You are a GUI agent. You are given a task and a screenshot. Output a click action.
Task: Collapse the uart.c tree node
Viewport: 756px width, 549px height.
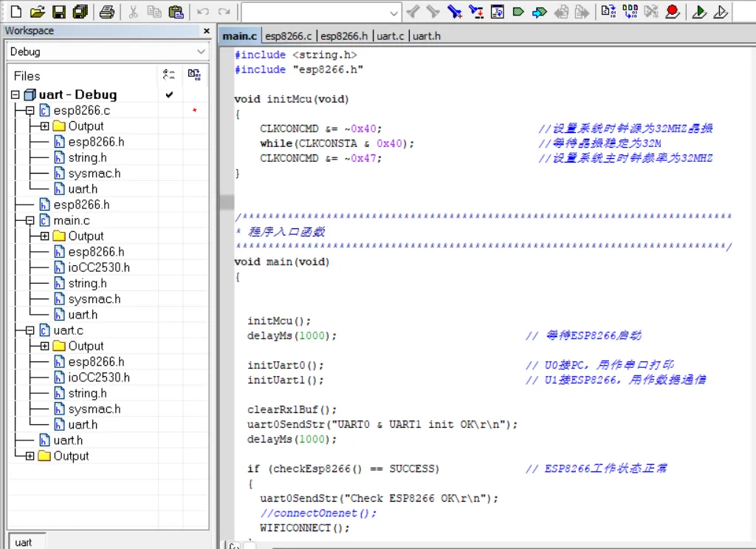point(30,330)
